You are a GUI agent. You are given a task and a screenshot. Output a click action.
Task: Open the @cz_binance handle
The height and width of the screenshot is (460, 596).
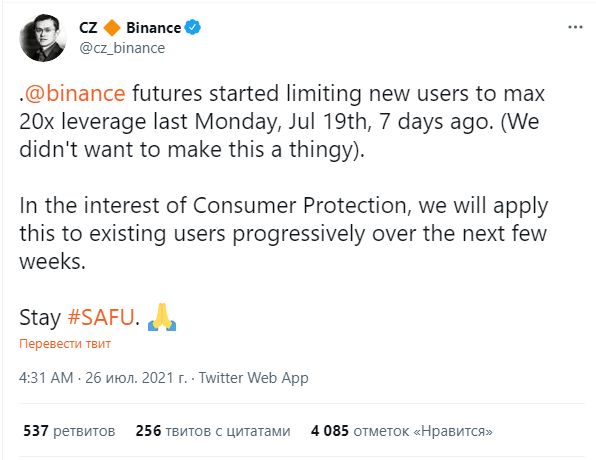(122, 48)
